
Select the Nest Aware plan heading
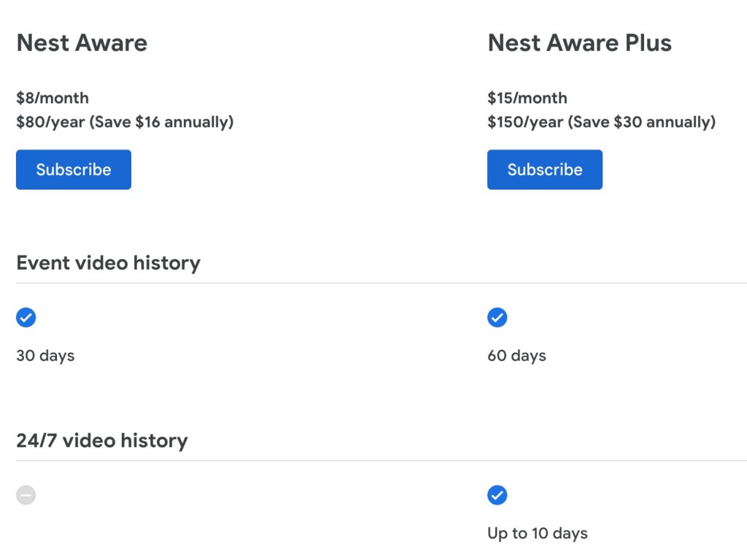82,43
